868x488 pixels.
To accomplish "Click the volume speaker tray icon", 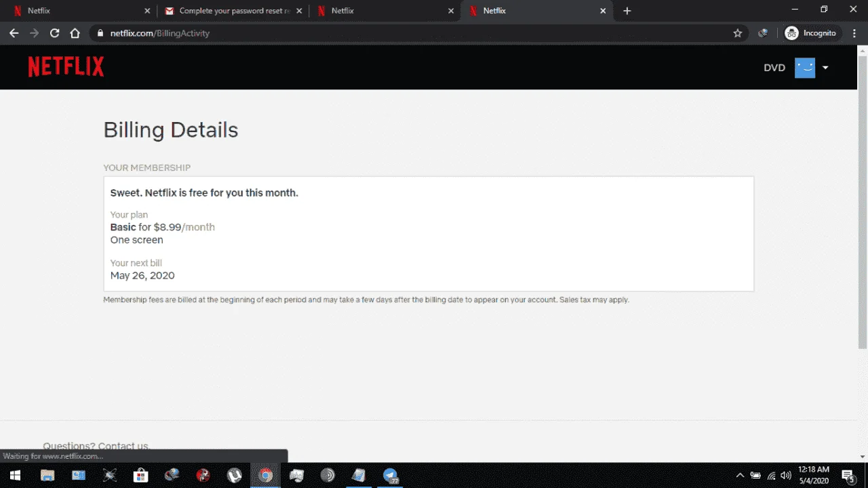I will click(x=787, y=475).
